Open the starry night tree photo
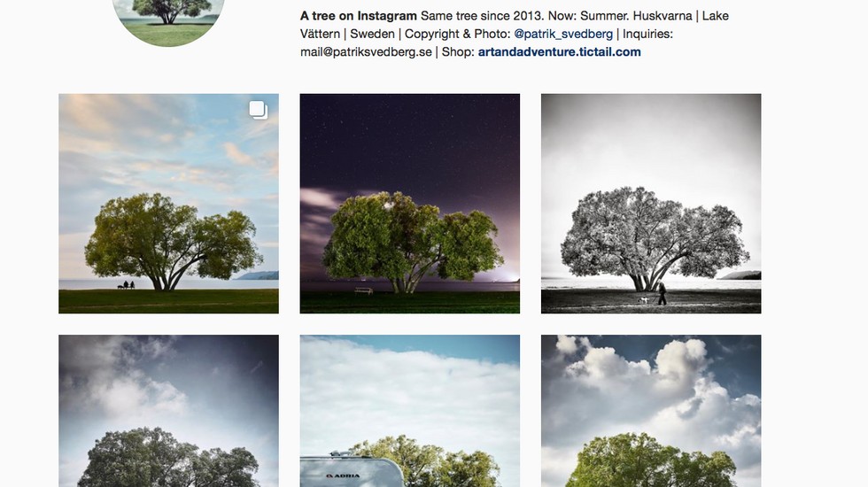The image size is (868, 487). point(409,204)
